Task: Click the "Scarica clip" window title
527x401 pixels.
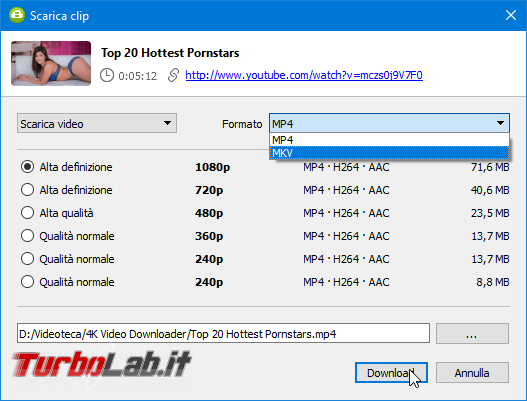Action: pyautogui.click(x=59, y=16)
